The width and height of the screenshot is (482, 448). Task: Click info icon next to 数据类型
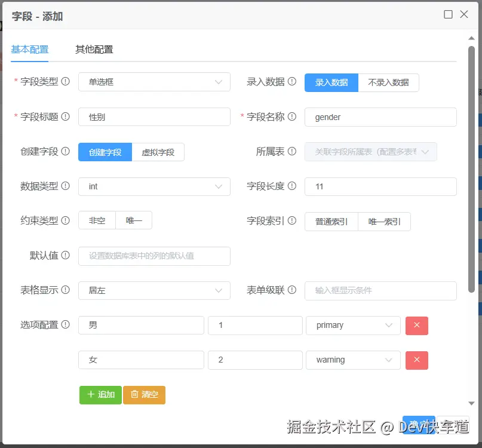coord(66,186)
